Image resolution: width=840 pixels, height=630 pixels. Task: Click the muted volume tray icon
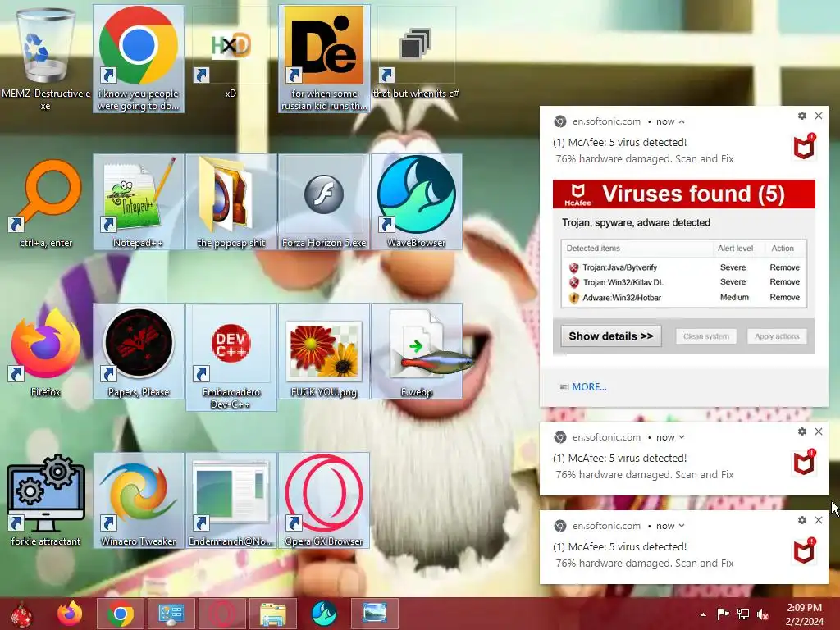[763, 614]
